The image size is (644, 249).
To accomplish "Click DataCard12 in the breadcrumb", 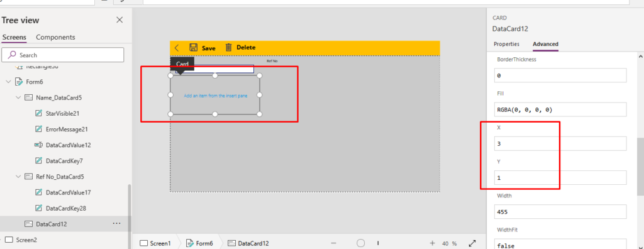I will [248, 243].
